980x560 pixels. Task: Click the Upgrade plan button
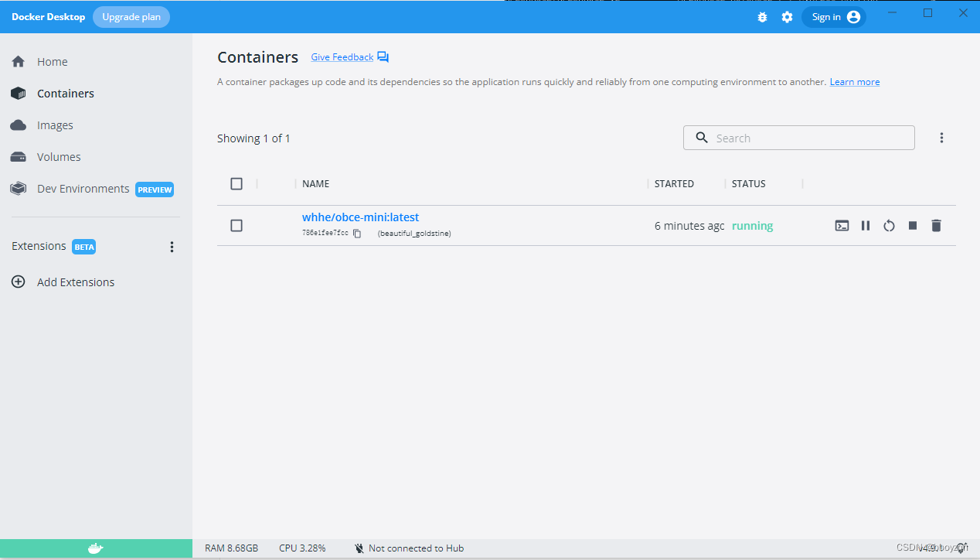pyautogui.click(x=131, y=17)
